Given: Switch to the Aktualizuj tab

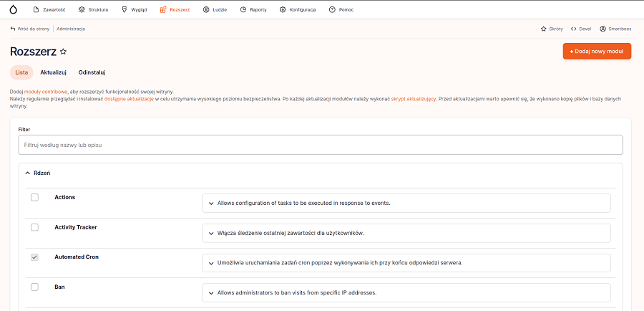Looking at the screenshot, I should tap(53, 72).
